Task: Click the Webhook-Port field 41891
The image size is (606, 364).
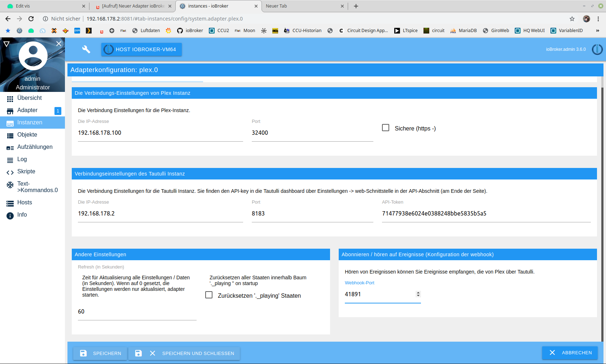Action: 383,294
